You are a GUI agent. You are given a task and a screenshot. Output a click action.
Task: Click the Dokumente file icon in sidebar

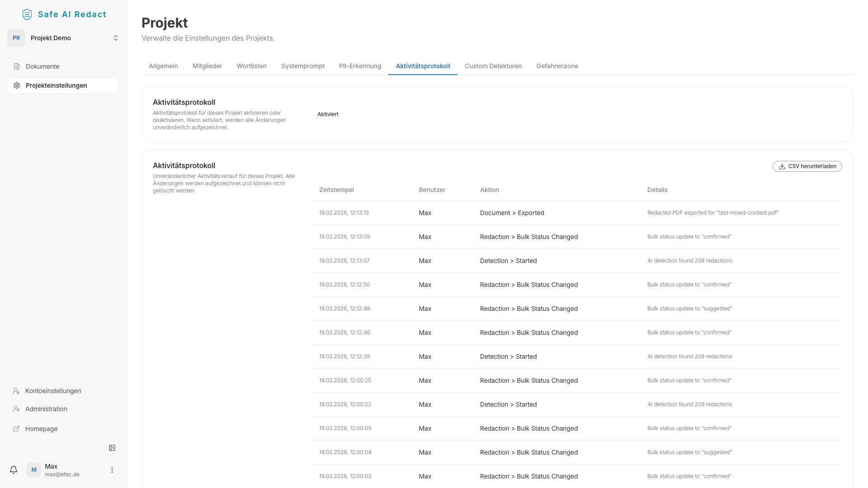17,66
